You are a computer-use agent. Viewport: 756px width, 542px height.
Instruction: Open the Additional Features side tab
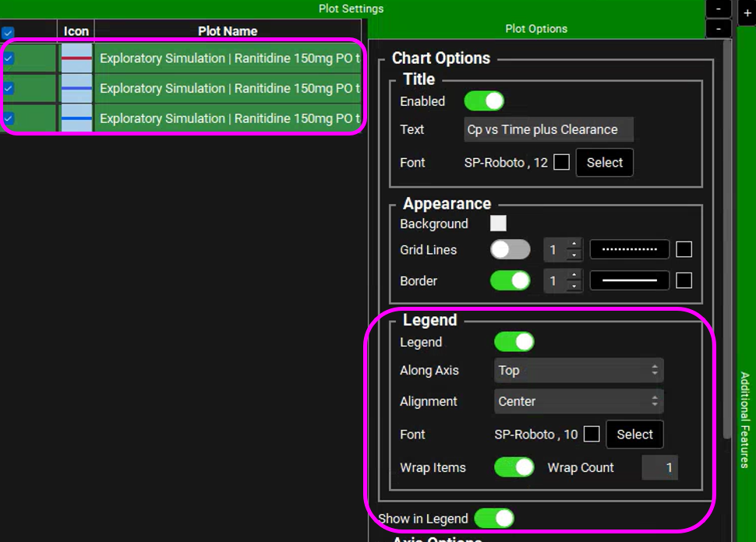coord(745,419)
